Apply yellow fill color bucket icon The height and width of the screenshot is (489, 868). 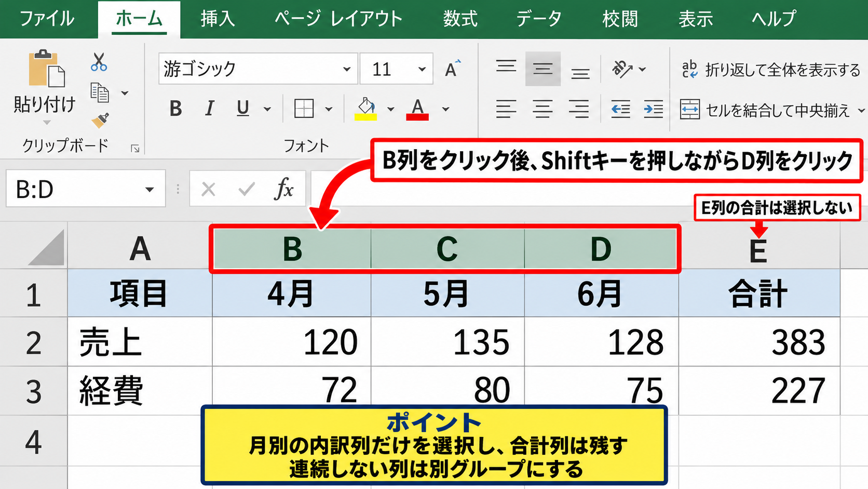coord(366,109)
